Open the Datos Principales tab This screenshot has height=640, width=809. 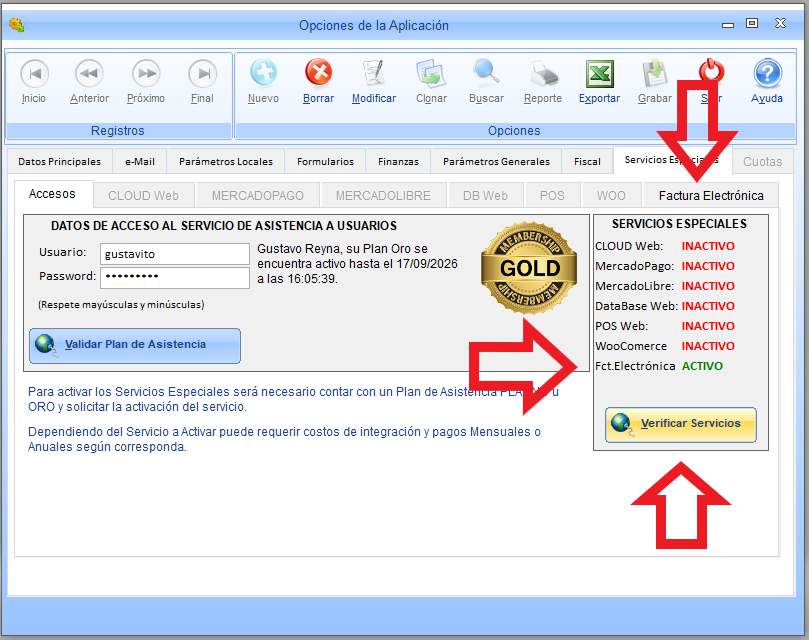click(x=59, y=161)
